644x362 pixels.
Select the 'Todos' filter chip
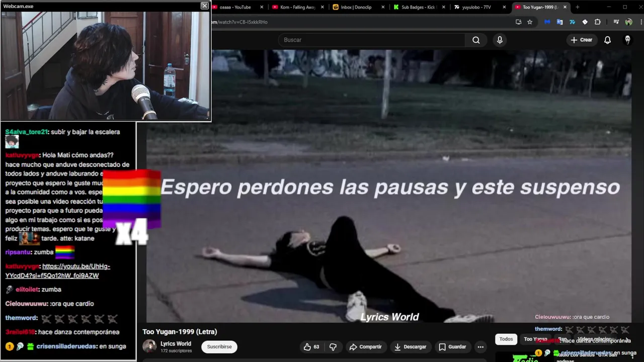pos(506,339)
